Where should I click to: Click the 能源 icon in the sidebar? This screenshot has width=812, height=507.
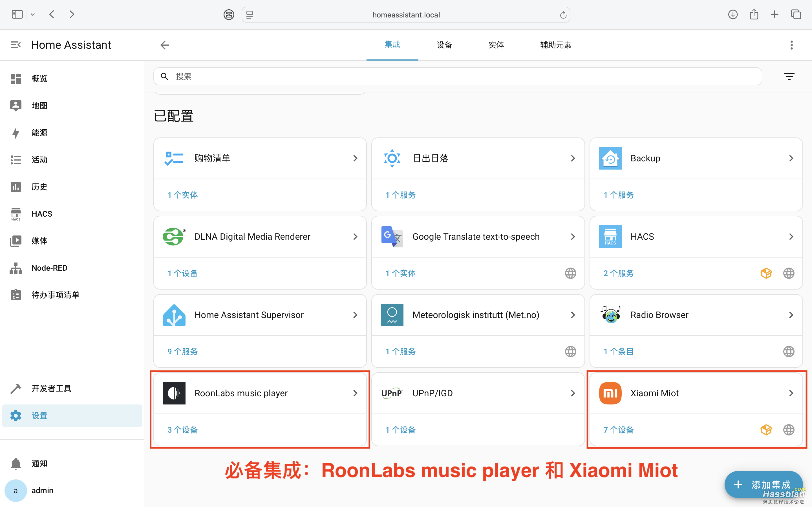click(x=16, y=133)
